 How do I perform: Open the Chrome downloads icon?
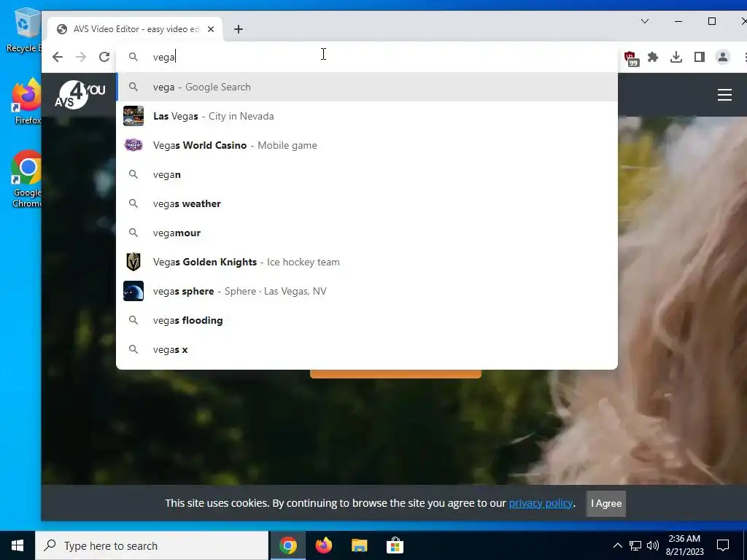point(676,57)
